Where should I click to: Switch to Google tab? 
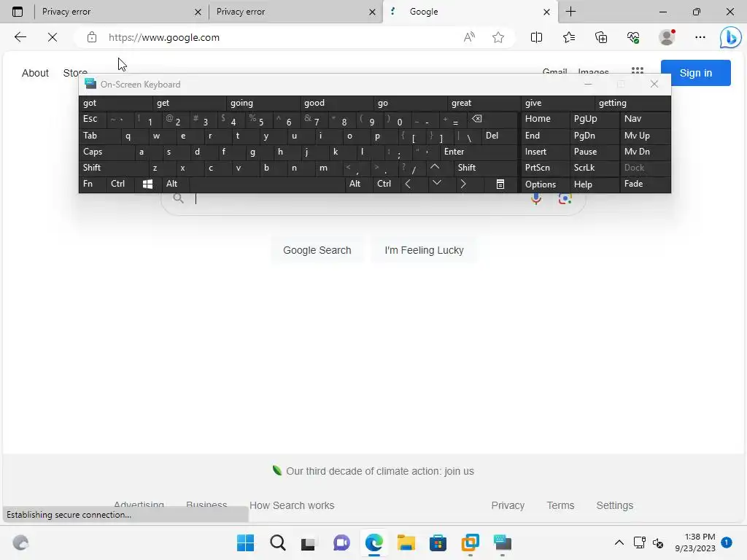[x=469, y=12]
